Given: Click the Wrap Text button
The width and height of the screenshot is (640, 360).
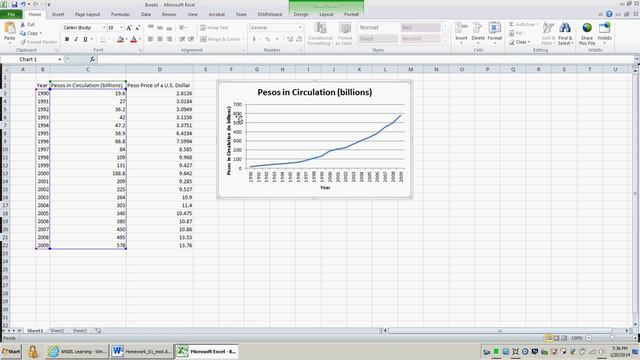Looking at the screenshot, I should pyautogui.click(x=214, y=27).
